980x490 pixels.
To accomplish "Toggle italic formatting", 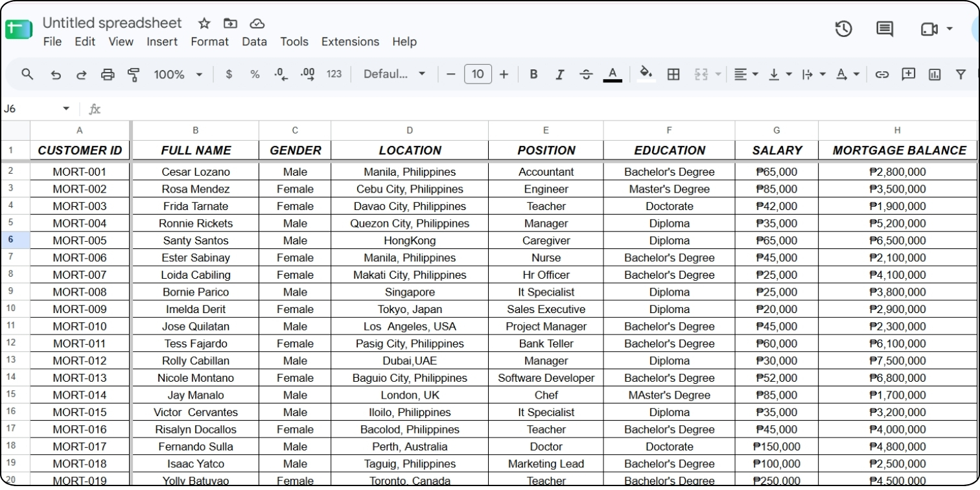I will tap(560, 75).
